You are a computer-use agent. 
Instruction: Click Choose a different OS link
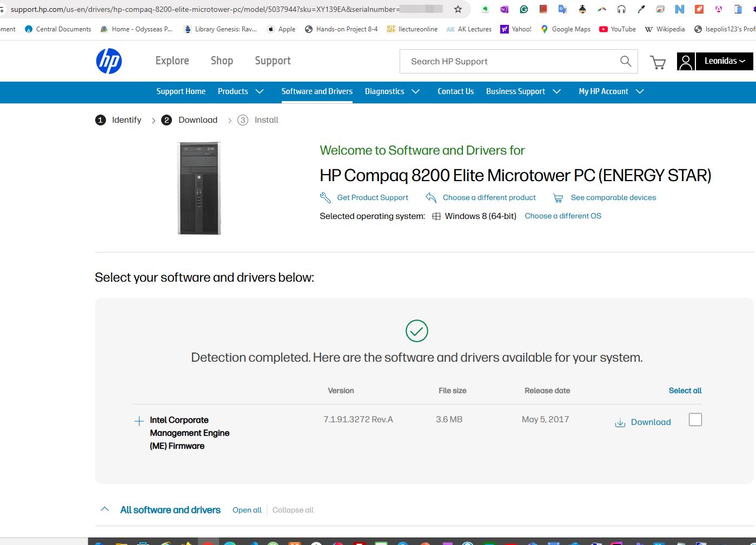[x=563, y=216]
